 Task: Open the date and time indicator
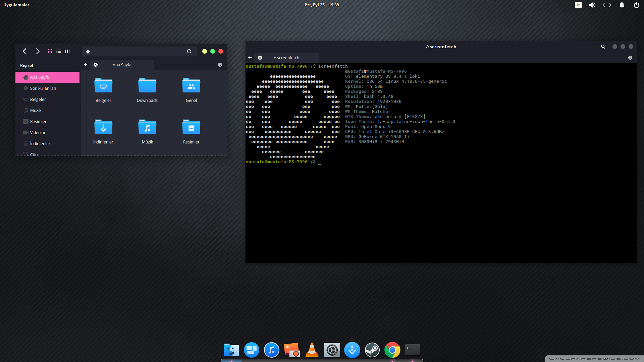322,5
